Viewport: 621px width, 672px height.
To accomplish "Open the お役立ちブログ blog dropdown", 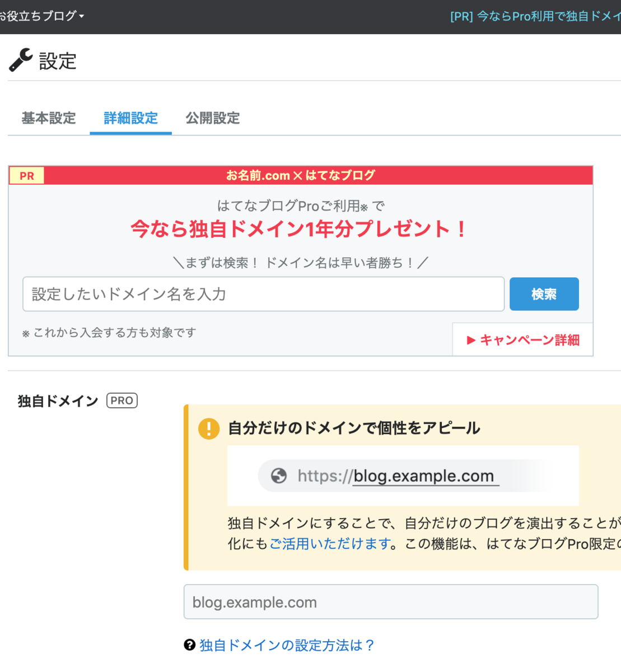I will (x=41, y=16).
